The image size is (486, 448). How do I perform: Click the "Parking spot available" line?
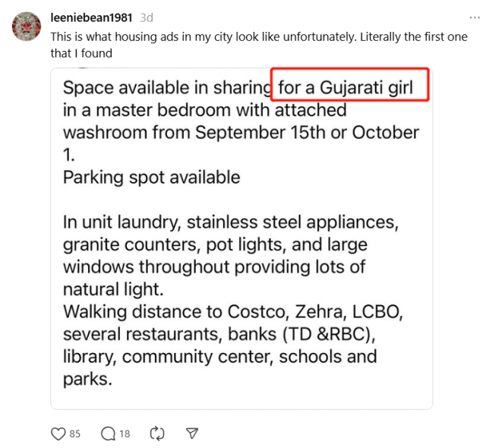pos(151,178)
